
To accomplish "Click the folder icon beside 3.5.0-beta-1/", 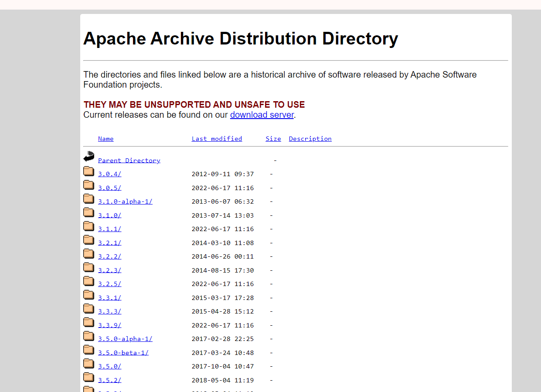I will point(89,350).
